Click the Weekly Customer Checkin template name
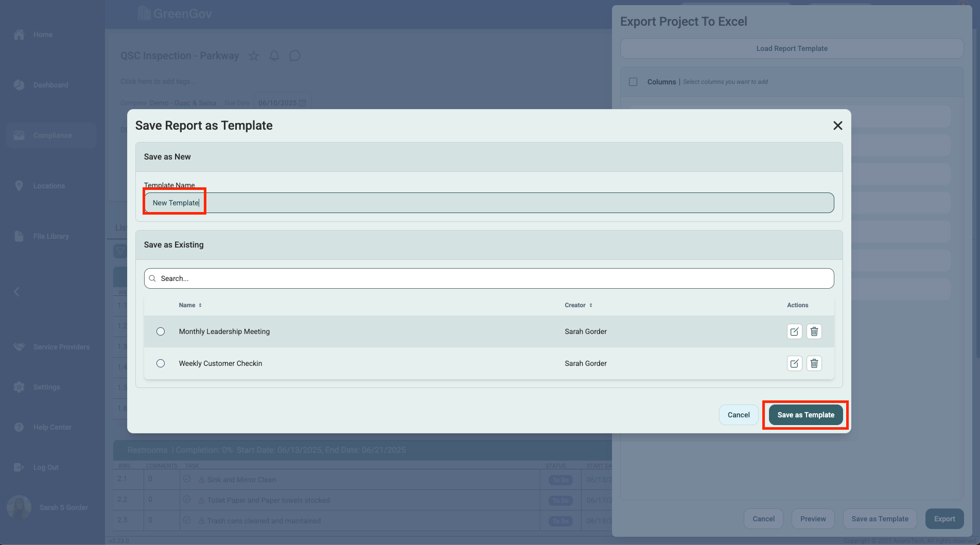The width and height of the screenshot is (980, 545). (220, 363)
